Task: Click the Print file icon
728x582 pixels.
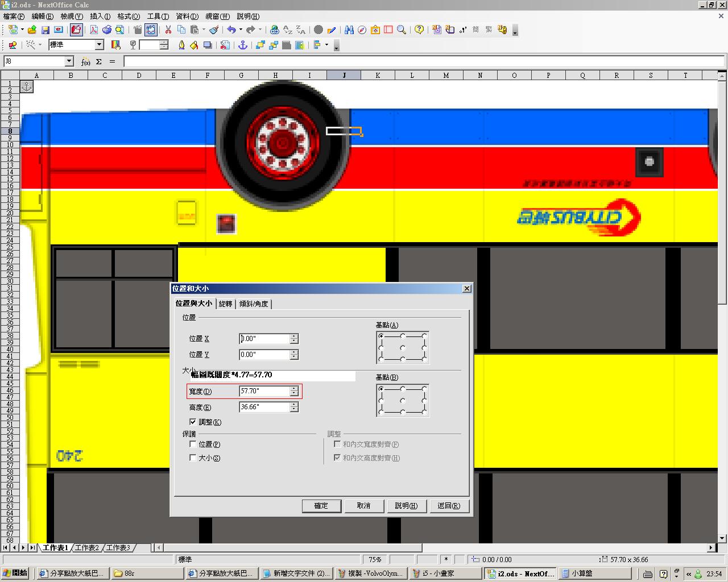Action: 106,30
